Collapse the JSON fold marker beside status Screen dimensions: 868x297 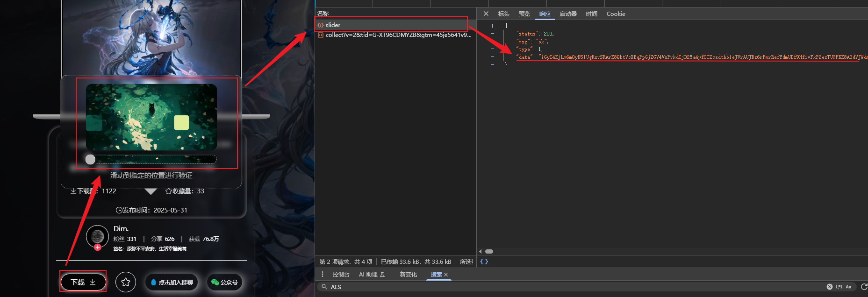coord(493,34)
